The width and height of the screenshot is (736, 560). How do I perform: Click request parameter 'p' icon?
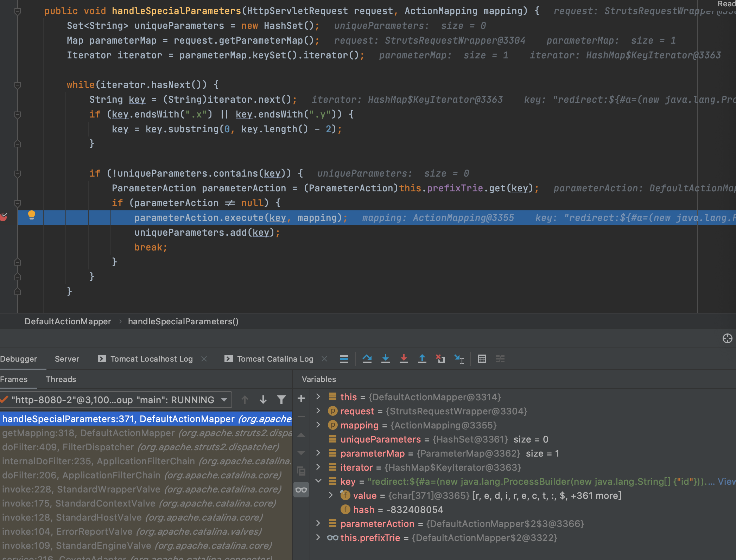pyautogui.click(x=332, y=411)
